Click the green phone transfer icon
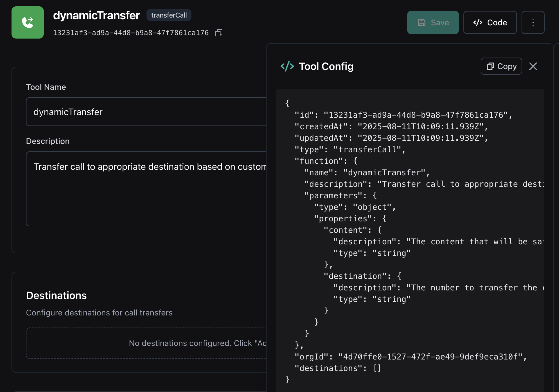 click(28, 22)
